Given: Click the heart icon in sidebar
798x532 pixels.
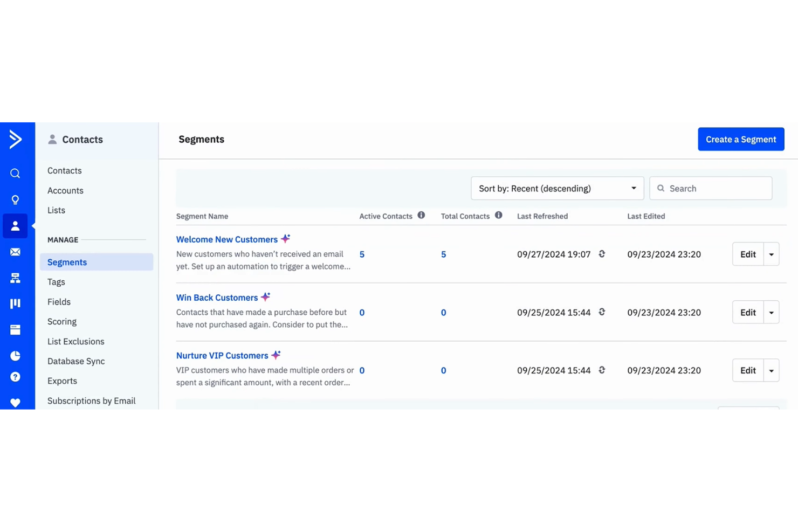Looking at the screenshot, I should tap(15, 403).
